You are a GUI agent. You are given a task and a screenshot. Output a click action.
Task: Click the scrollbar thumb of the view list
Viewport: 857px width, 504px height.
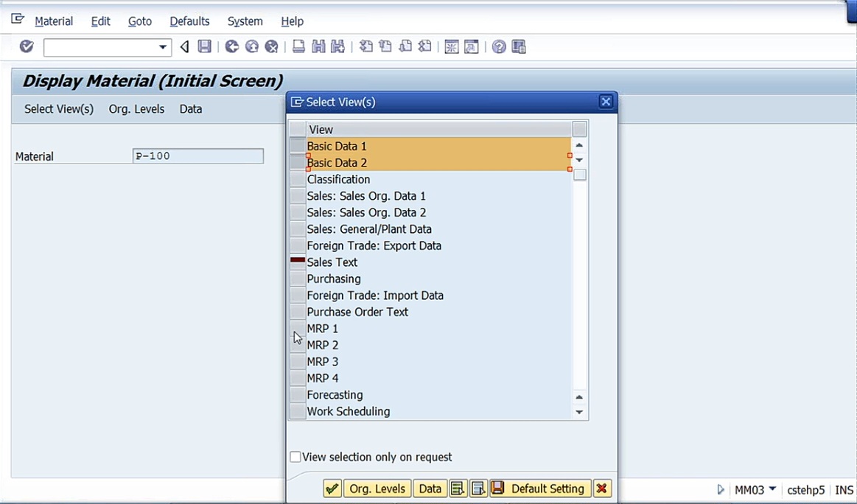pyautogui.click(x=580, y=175)
